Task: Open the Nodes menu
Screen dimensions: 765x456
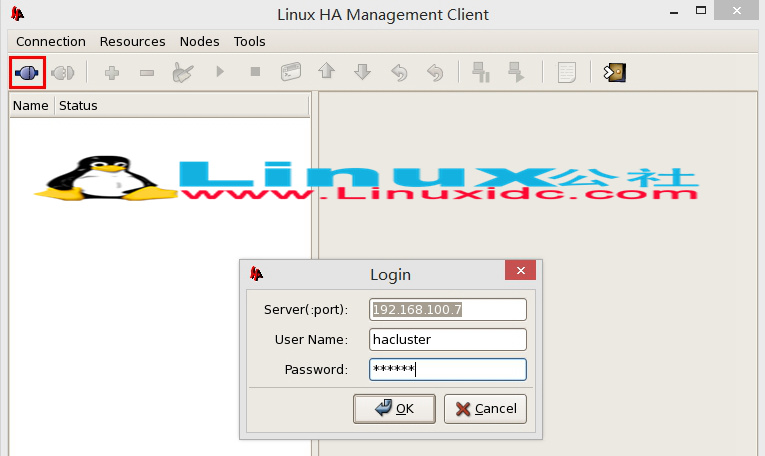Action: 199,41
